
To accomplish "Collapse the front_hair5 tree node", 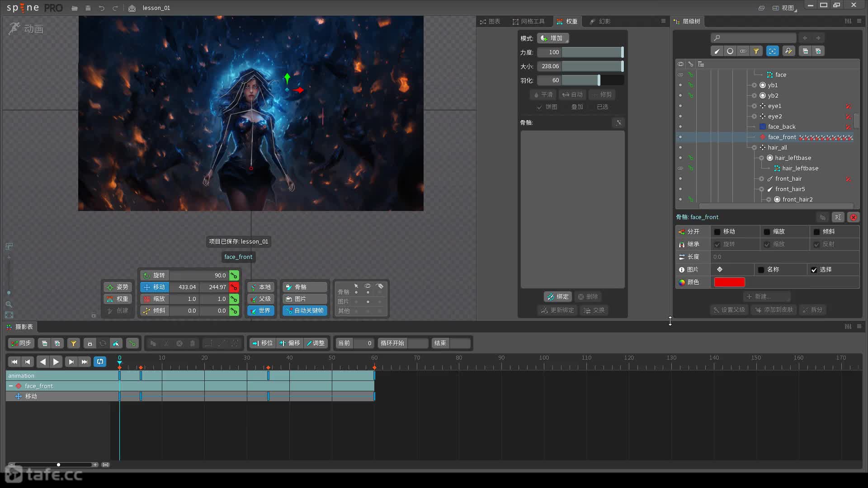I will pos(761,189).
